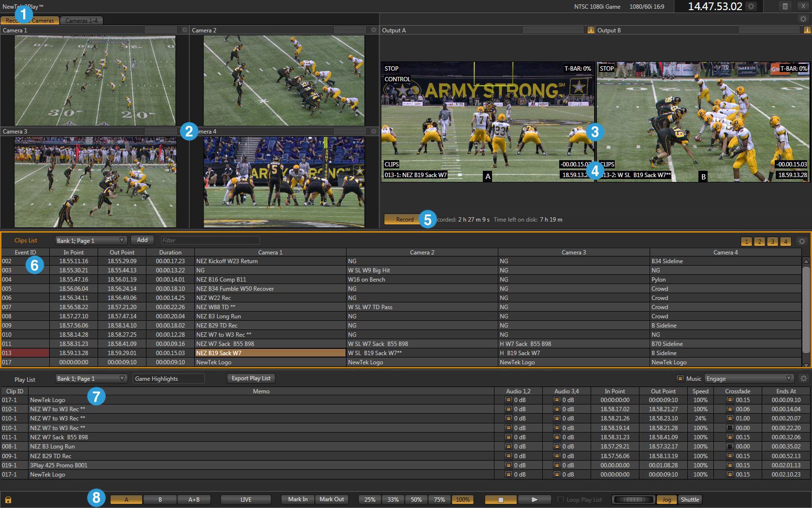812x508 pixels.
Task: Open Play List Bank 1; Page 1 dropdown
Action: click(91, 378)
